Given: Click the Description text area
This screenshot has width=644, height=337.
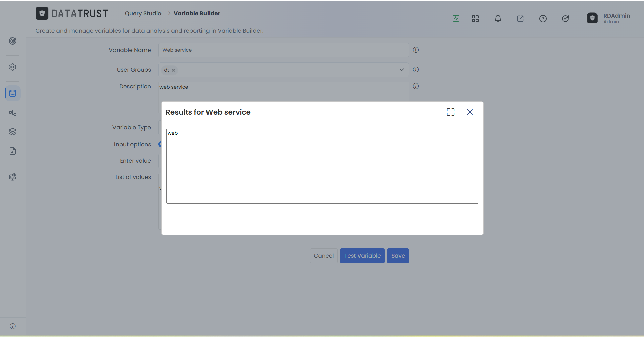Looking at the screenshot, I should (x=283, y=92).
